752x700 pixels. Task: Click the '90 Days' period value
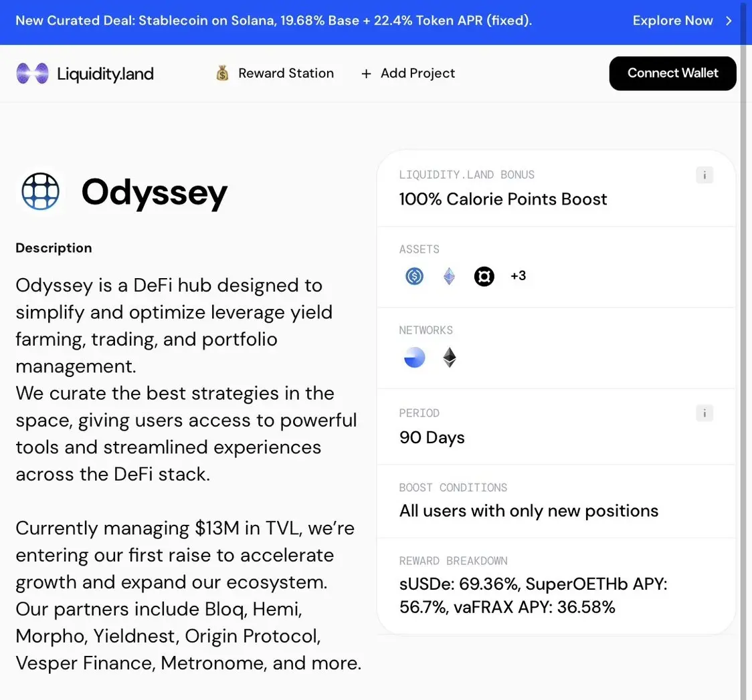tap(432, 437)
